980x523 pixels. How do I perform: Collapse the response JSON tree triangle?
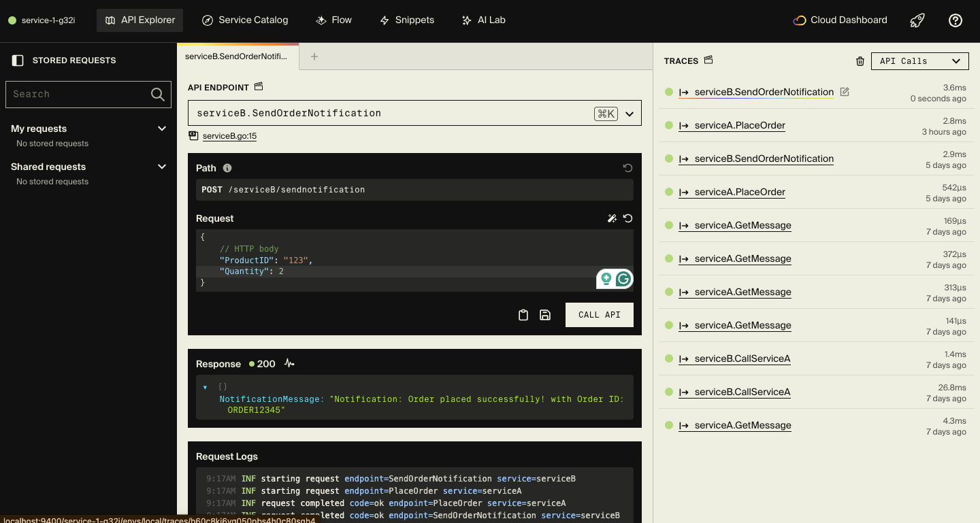206,387
